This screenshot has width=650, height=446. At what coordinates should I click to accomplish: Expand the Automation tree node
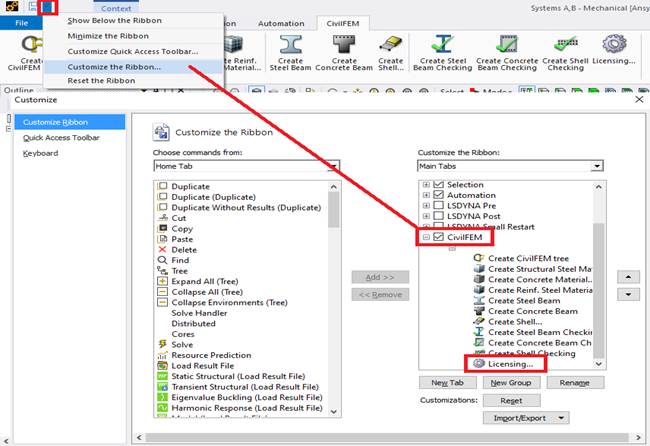click(426, 195)
